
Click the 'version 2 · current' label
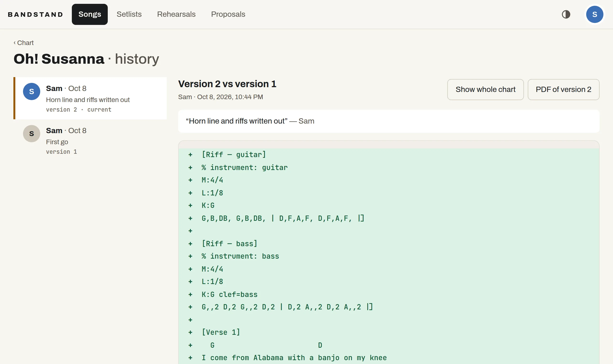coord(79,110)
